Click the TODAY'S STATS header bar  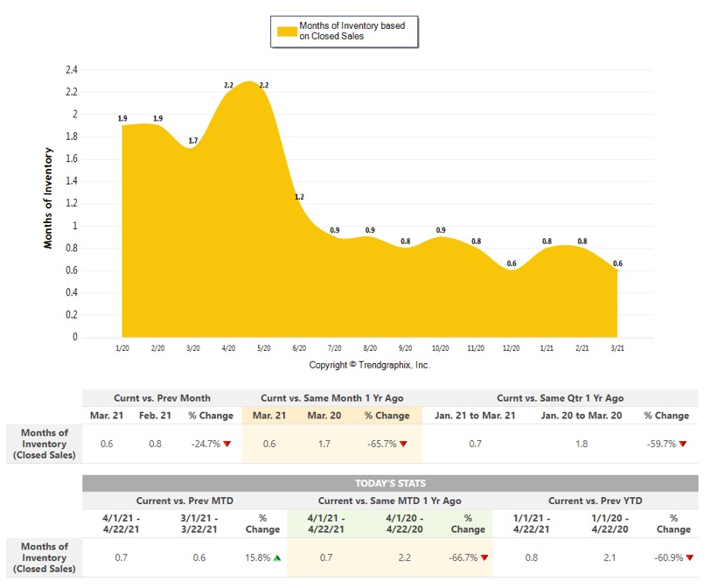(390, 483)
